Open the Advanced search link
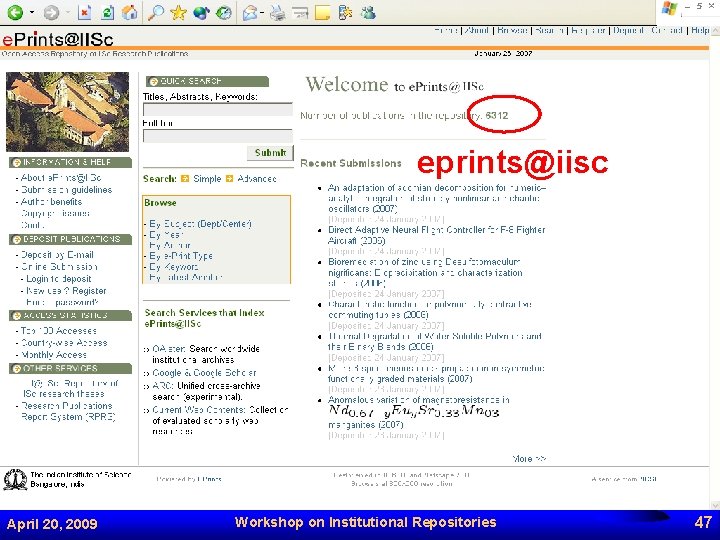This screenshot has height=540, width=720. (x=257, y=179)
